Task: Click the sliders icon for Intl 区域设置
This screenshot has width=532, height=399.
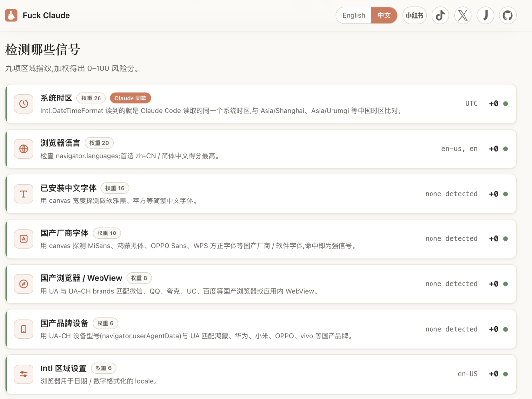Action: pos(24,374)
